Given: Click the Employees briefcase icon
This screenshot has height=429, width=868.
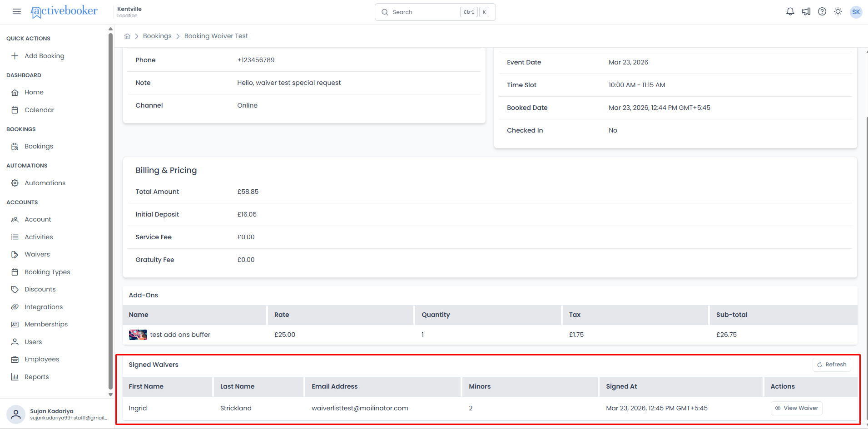Looking at the screenshot, I should tap(15, 360).
